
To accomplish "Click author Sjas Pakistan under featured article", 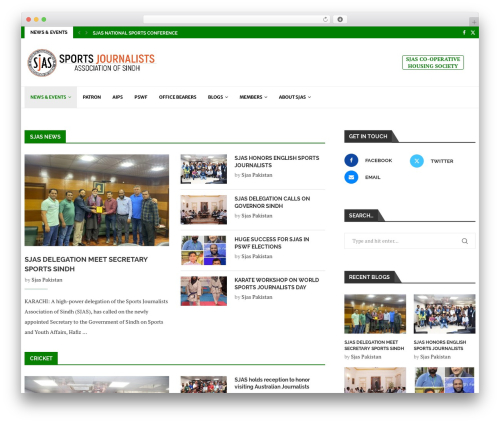I will [x=47, y=280].
